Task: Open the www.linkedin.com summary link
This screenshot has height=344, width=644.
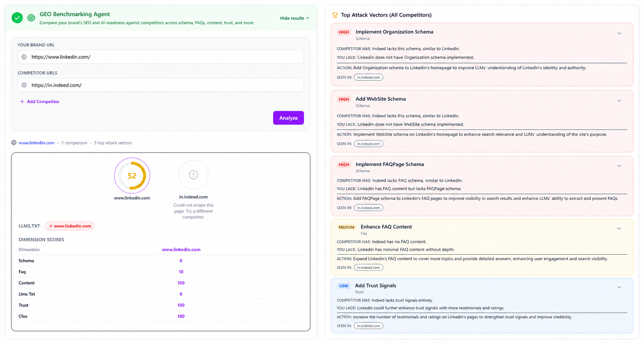Action: pos(36,143)
